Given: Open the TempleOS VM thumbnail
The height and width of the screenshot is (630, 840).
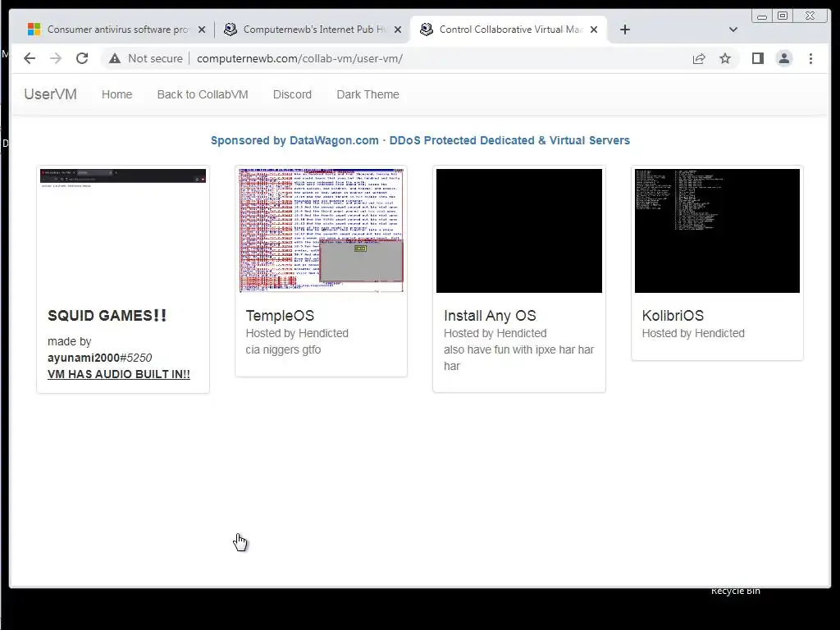Looking at the screenshot, I should (x=321, y=231).
